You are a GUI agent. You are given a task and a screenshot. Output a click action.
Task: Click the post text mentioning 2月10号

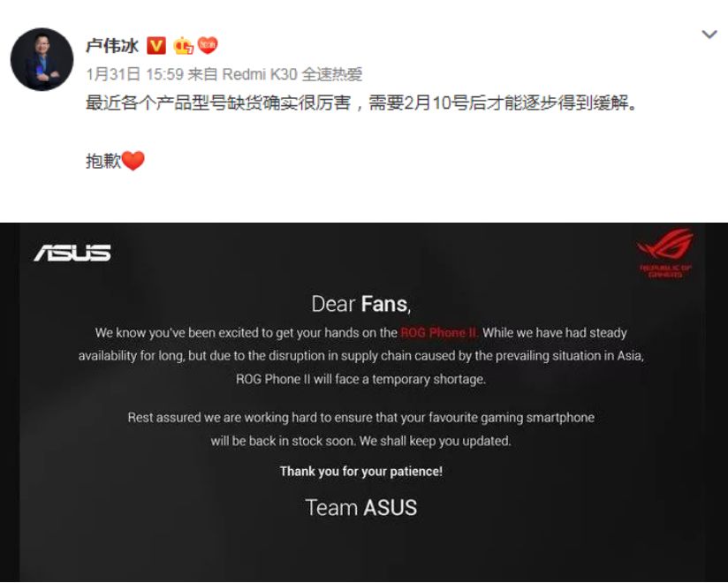(360, 102)
